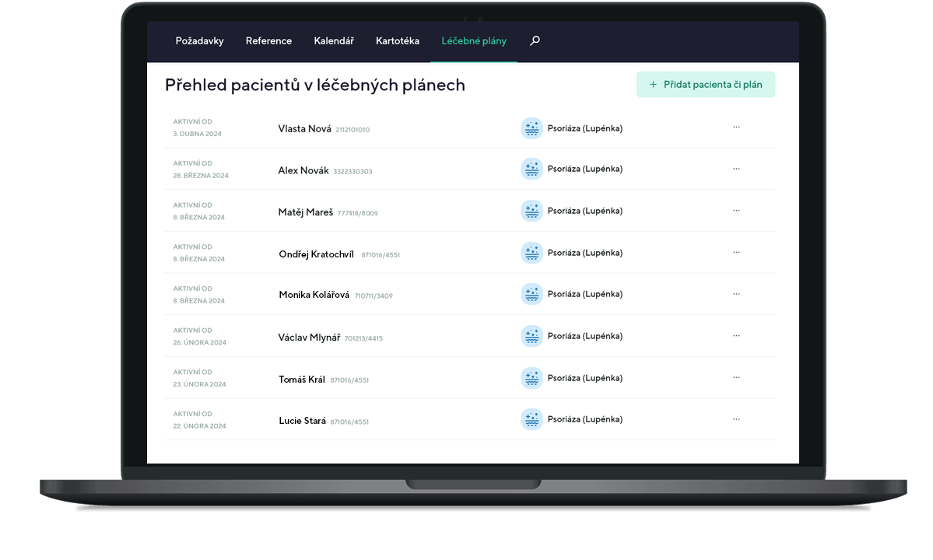Open the Kalendář tab

pos(334,41)
